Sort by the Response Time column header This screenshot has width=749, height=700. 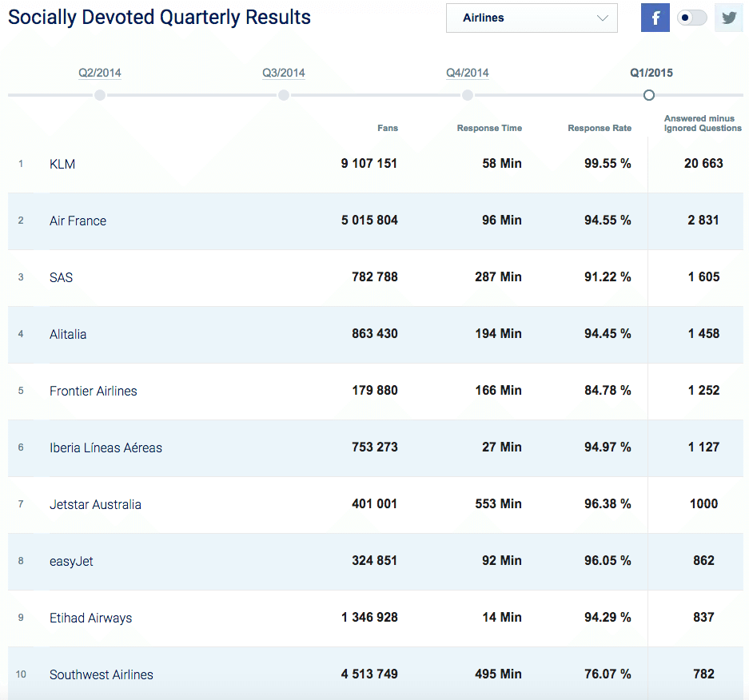(490, 128)
